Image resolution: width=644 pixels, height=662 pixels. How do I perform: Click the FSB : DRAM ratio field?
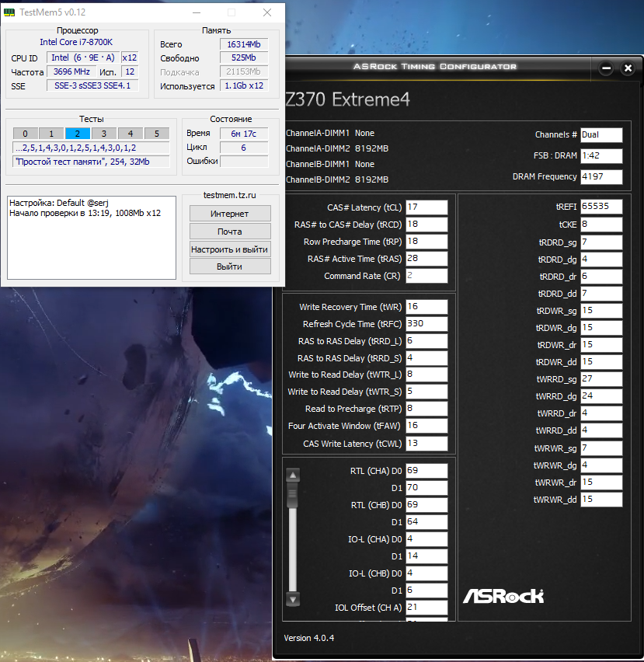[601, 155]
